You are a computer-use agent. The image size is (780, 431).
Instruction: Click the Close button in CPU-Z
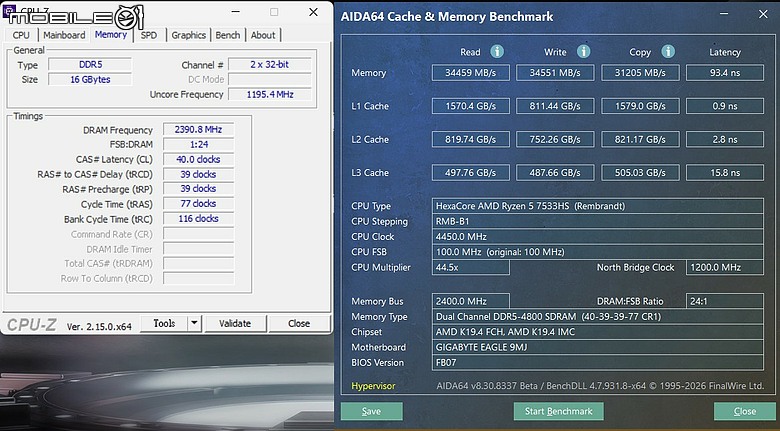tap(299, 323)
